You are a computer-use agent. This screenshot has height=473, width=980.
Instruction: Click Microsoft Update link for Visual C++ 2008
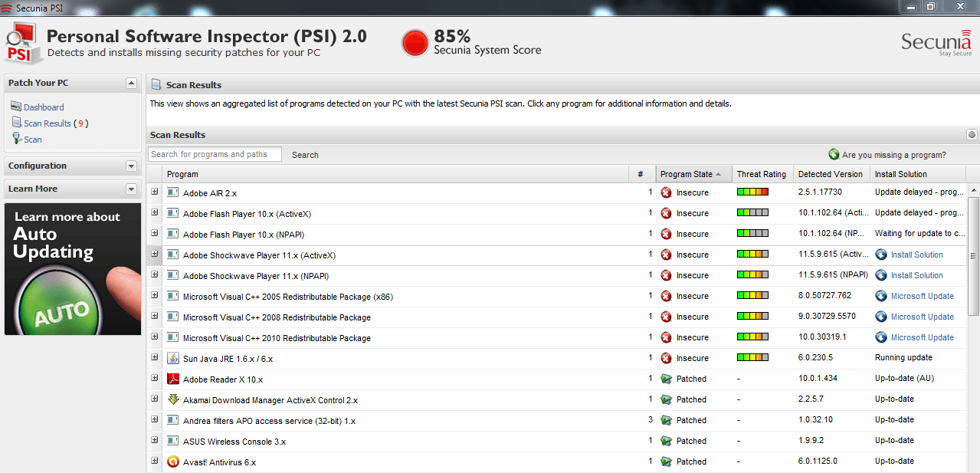click(923, 317)
